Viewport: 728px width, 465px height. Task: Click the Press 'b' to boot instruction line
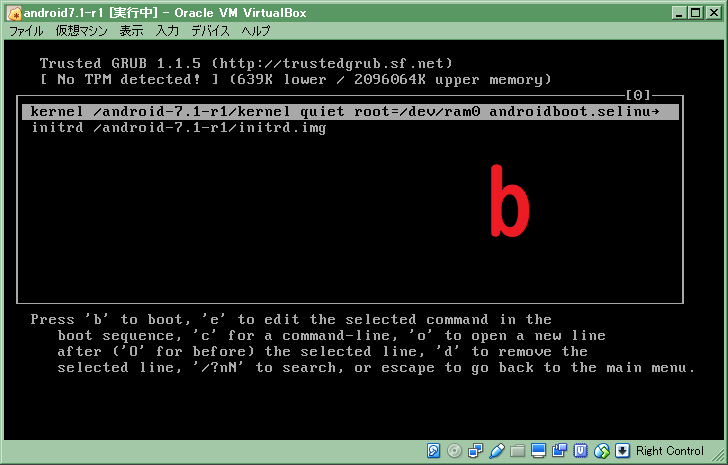[291, 319]
